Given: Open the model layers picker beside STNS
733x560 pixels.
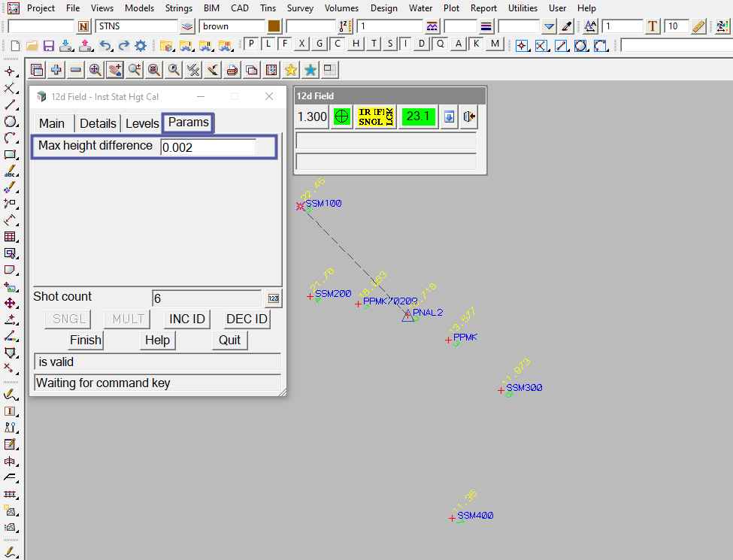Looking at the screenshot, I should 187,26.
